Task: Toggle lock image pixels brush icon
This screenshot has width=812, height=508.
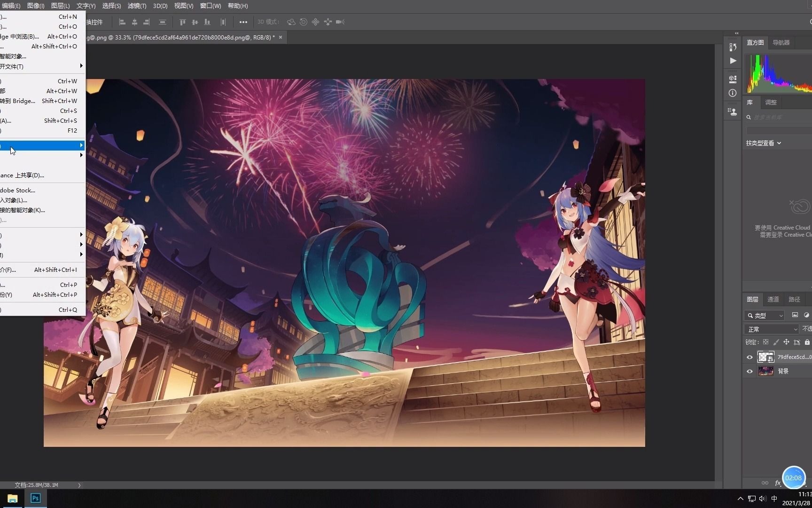Action: click(x=776, y=342)
